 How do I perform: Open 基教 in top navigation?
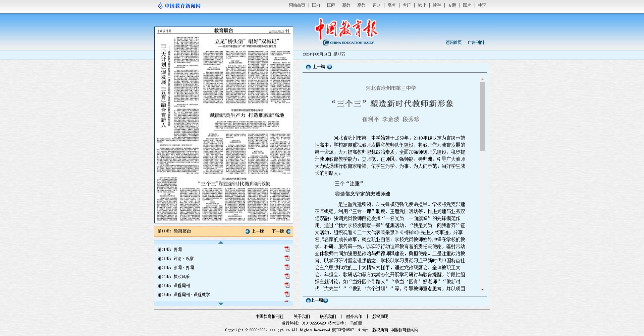346,5
